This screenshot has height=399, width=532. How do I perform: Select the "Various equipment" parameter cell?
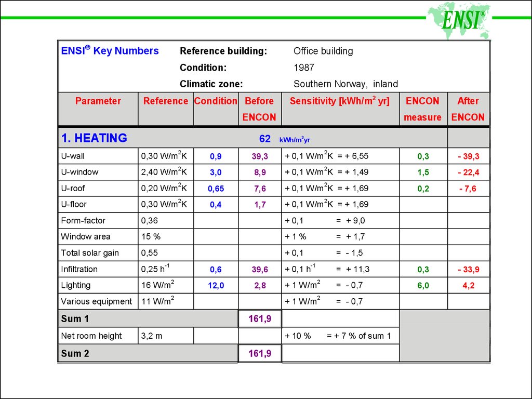tap(98, 301)
